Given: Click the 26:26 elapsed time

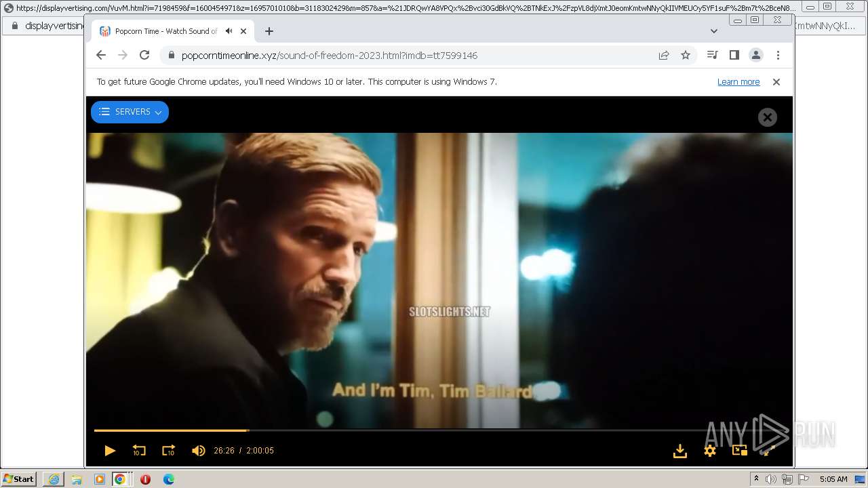Looking at the screenshot, I should [x=224, y=451].
